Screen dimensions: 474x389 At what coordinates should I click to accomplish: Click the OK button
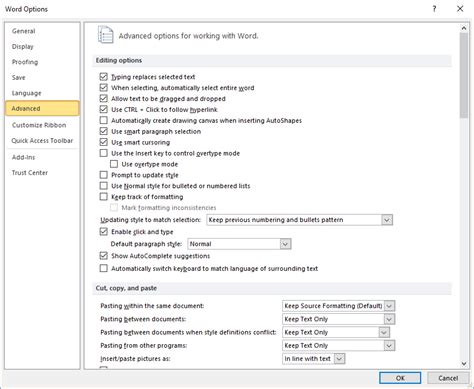pos(400,378)
